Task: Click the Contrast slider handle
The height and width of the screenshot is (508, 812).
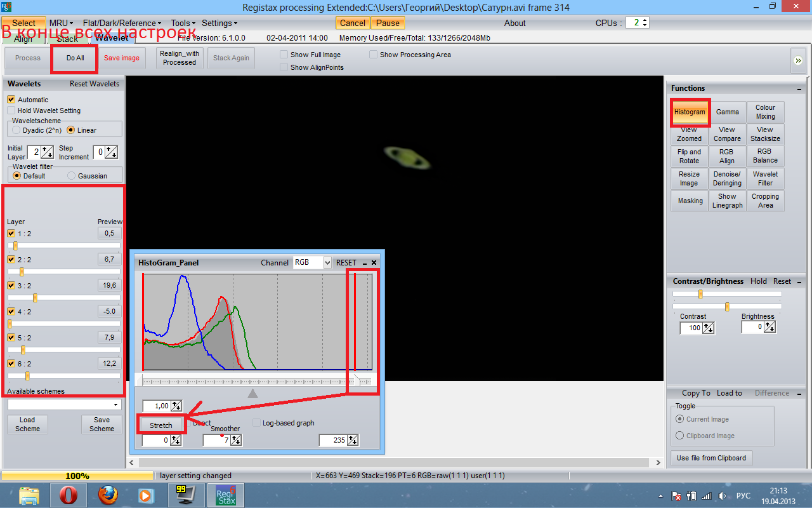Action: coord(700,293)
